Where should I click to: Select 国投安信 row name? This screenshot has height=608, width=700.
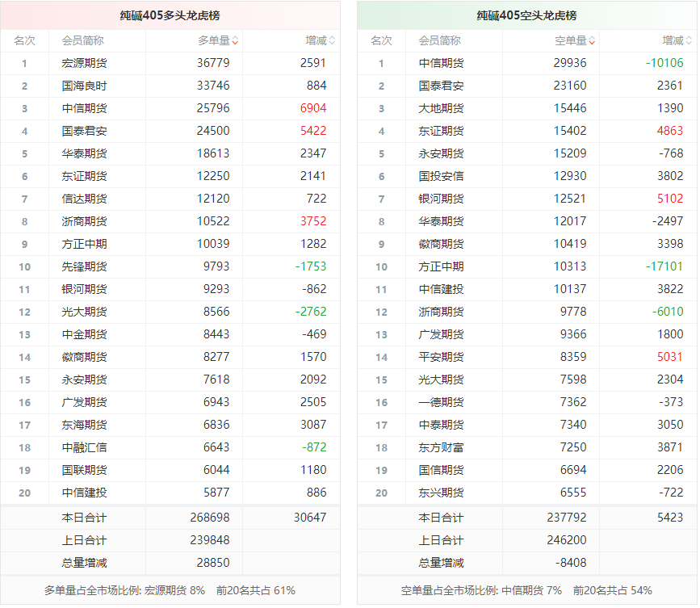click(x=441, y=176)
